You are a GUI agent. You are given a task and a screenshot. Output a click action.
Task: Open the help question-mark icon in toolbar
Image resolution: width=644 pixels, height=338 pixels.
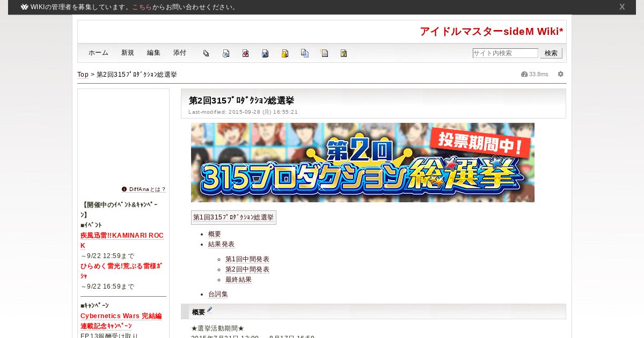344,53
